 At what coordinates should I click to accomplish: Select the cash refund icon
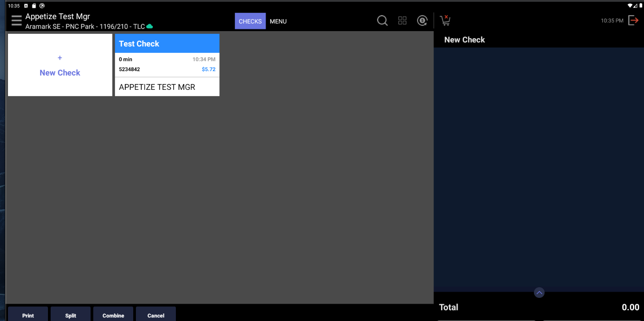click(422, 20)
